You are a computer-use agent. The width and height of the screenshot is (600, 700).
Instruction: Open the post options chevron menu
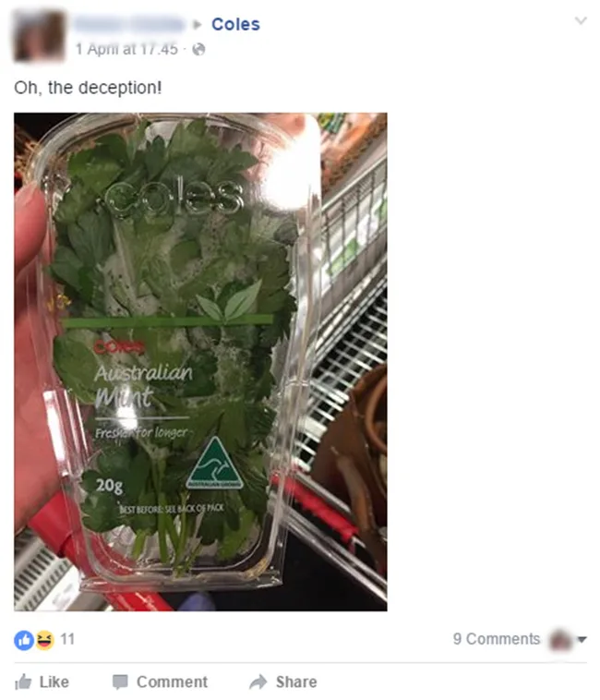pyautogui.click(x=581, y=20)
